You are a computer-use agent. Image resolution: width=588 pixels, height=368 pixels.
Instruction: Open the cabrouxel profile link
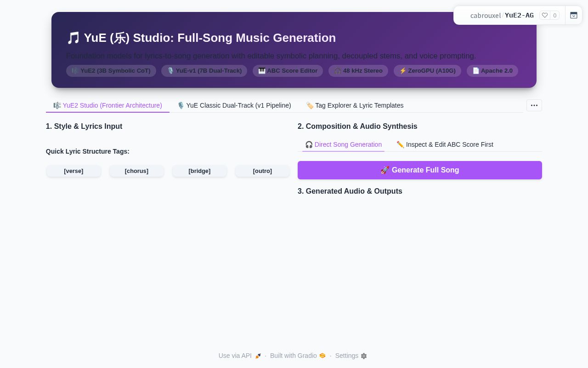pos(486,16)
